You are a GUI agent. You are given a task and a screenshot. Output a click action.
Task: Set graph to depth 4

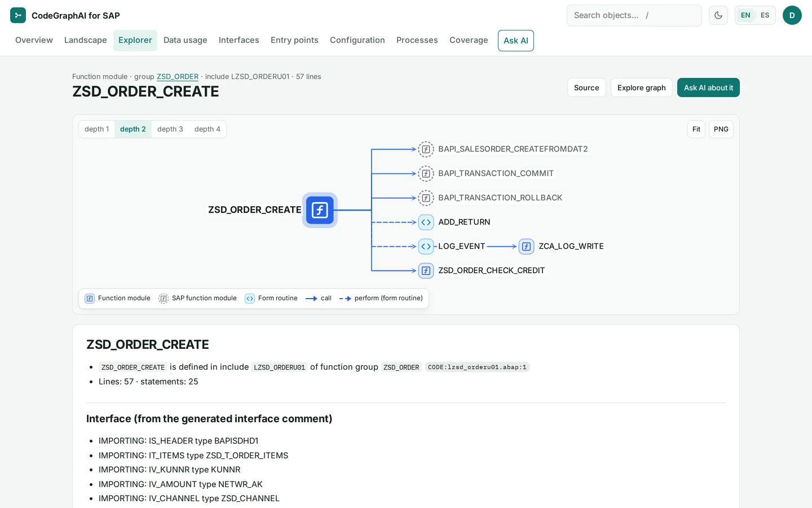click(x=208, y=129)
